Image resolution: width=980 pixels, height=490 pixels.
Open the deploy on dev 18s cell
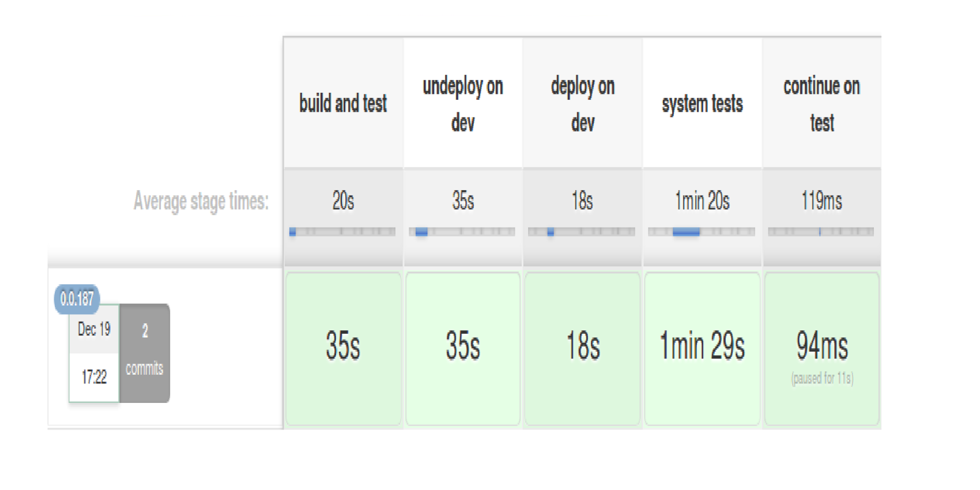tap(583, 349)
